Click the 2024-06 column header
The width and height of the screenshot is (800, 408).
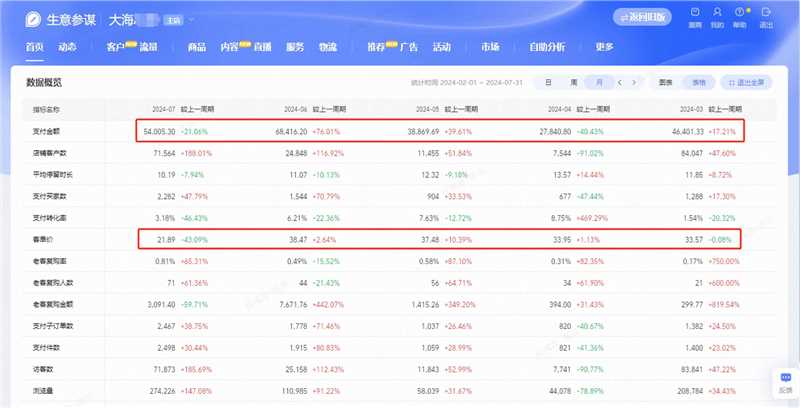tap(295, 109)
